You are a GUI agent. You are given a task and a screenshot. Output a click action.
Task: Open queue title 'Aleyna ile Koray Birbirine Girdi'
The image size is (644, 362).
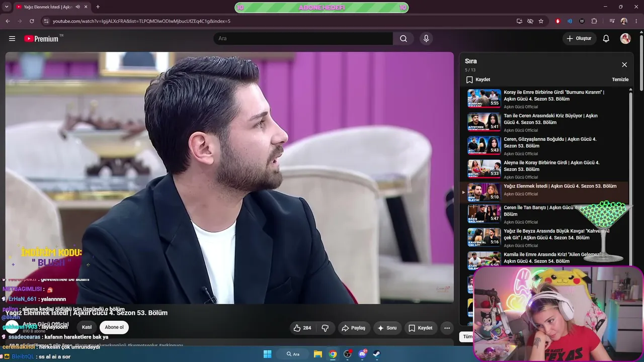552,166
